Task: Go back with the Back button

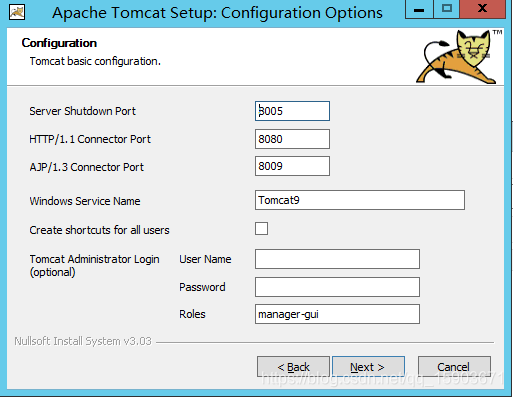Action: (293, 367)
